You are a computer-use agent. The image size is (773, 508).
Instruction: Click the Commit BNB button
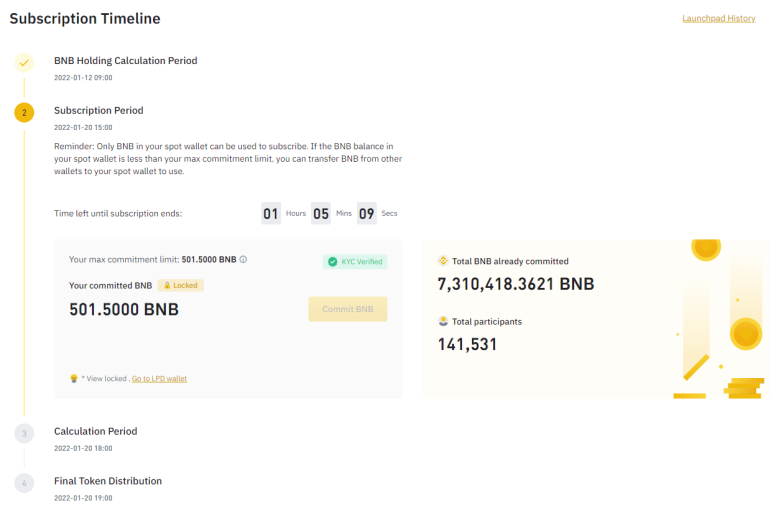click(x=348, y=309)
